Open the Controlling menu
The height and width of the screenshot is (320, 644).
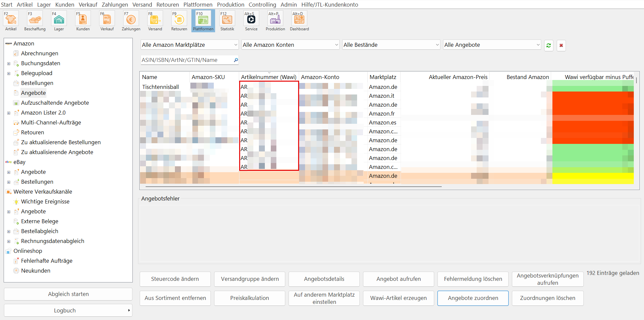(x=262, y=5)
